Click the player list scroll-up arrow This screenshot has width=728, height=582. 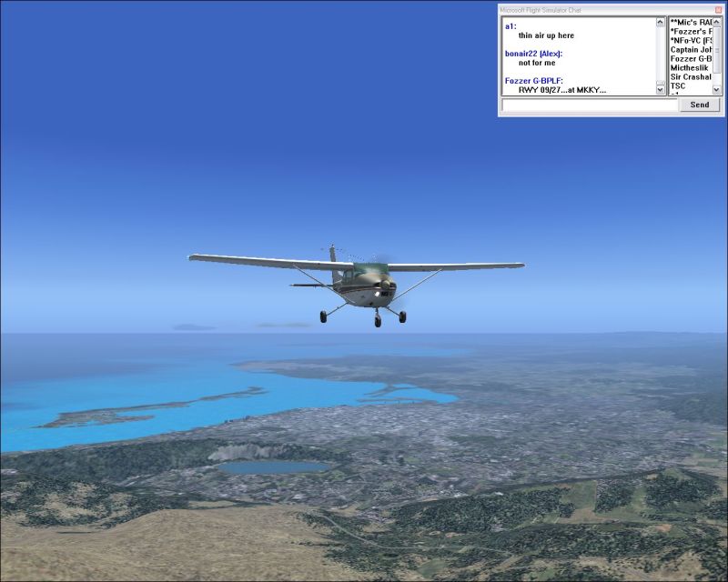coord(717,22)
